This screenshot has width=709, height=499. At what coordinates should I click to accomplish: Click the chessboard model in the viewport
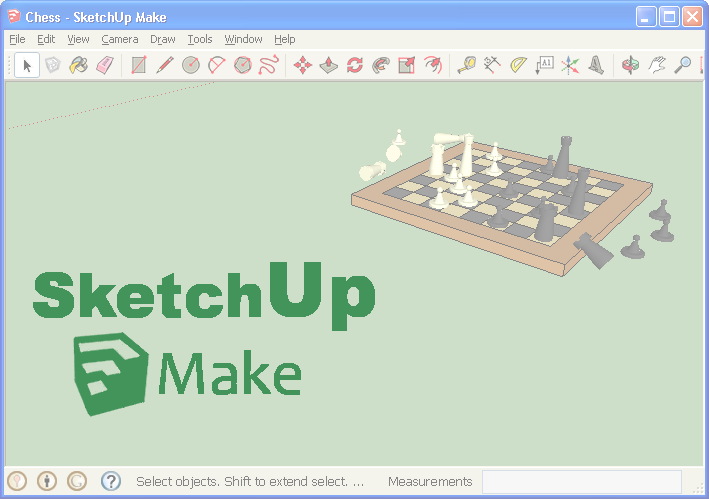point(500,200)
